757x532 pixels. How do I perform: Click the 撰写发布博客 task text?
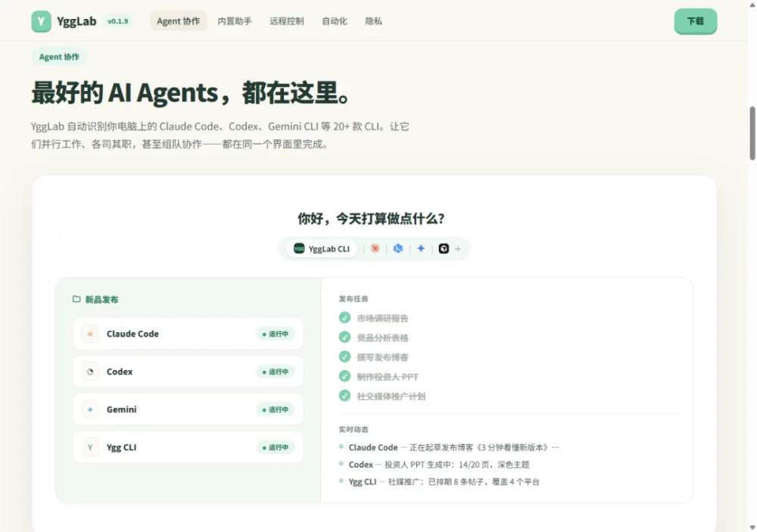point(382,357)
